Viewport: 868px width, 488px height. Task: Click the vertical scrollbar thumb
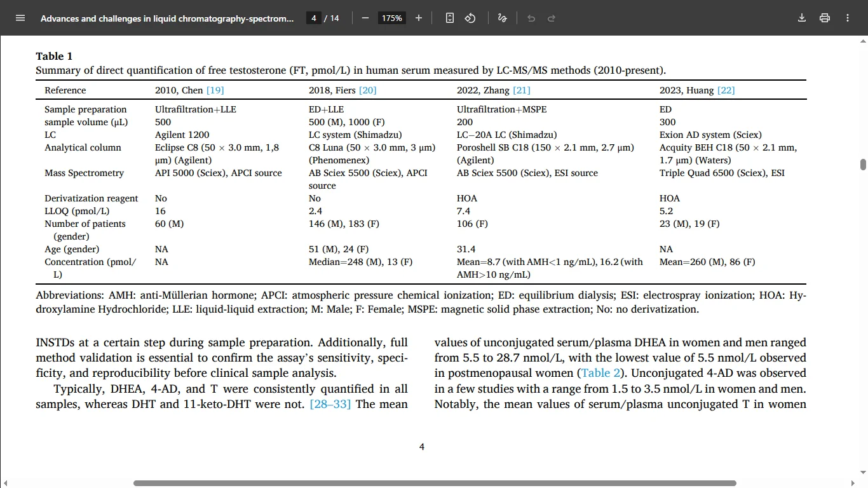pyautogui.click(x=863, y=165)
